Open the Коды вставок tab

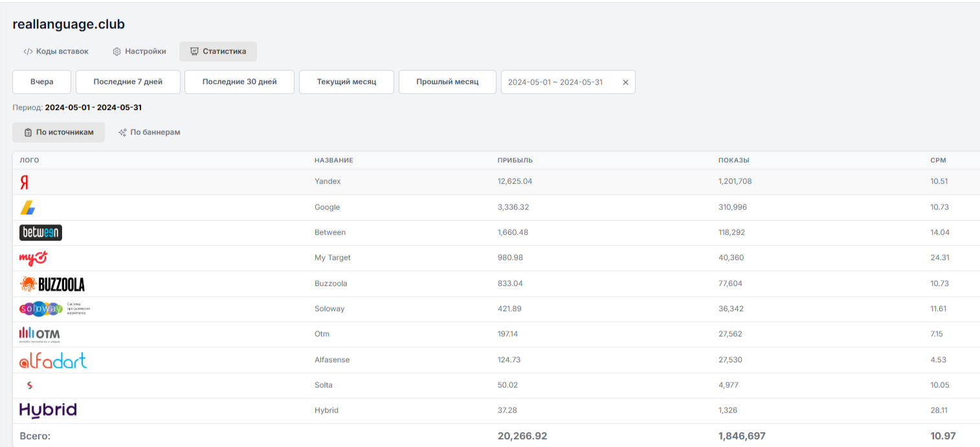pos(56,52)
